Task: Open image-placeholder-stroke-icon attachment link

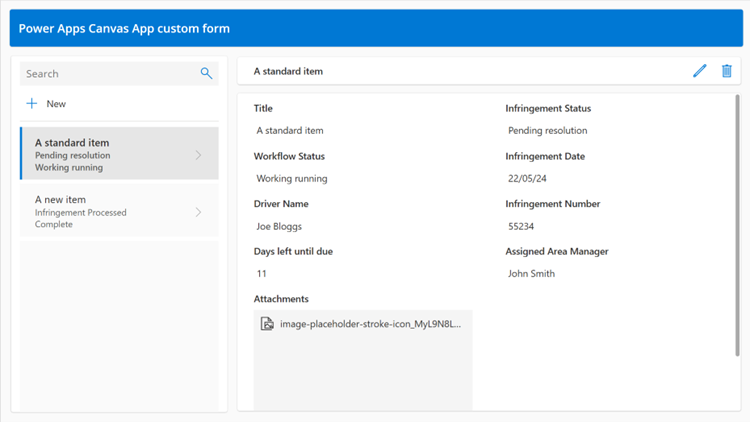Action: click(x=370, y=324)
